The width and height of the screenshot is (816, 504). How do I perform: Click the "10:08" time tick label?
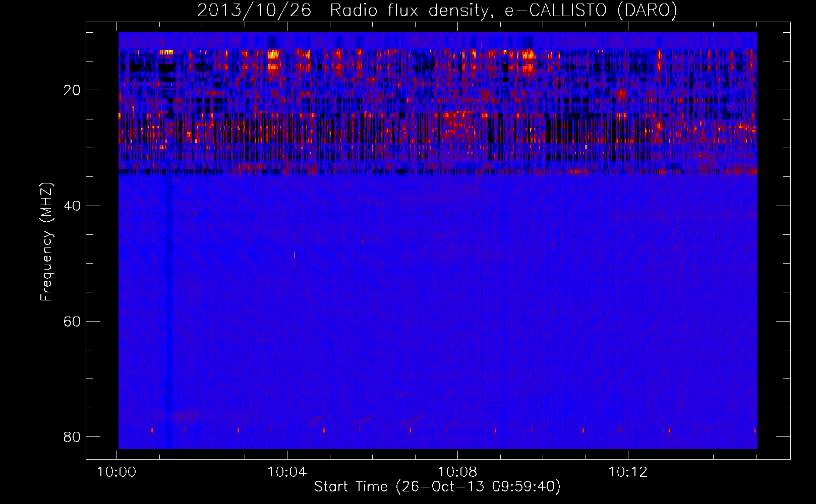[457, 472]
